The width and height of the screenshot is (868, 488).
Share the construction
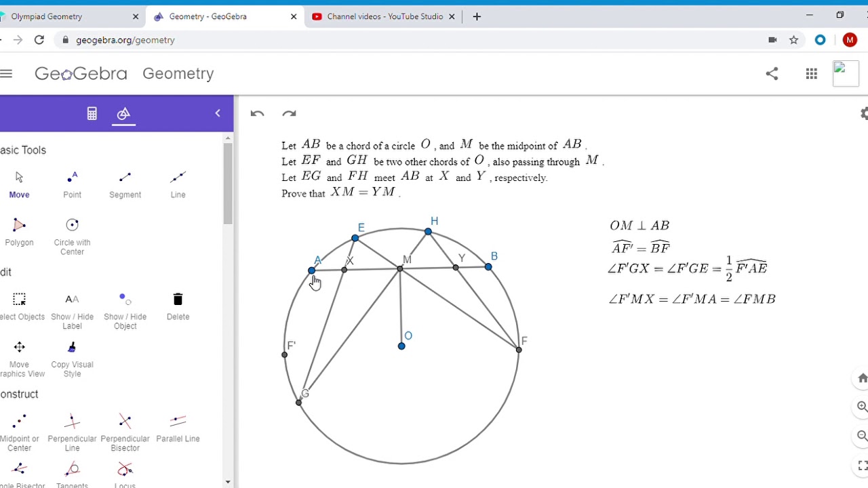(772, 73)
